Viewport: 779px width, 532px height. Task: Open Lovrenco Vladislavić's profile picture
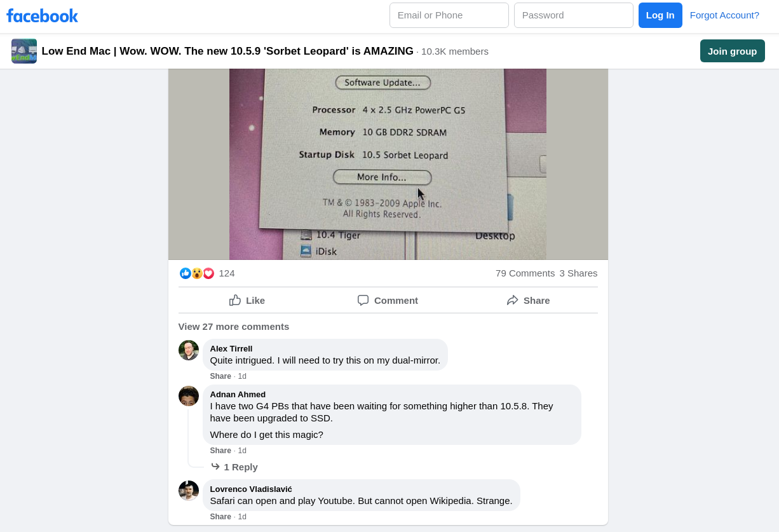[189, 491]
